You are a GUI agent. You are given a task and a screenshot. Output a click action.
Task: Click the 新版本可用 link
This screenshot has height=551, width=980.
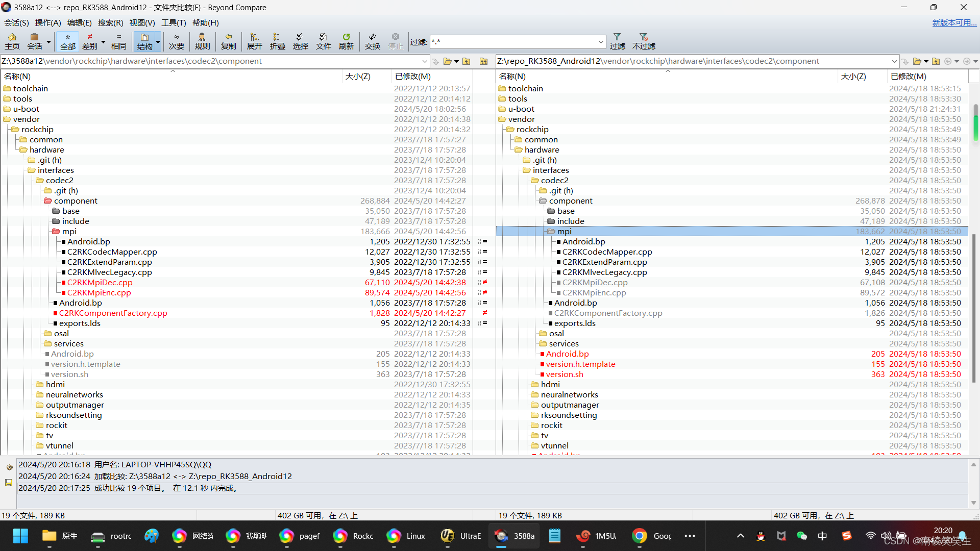[953, 22]
